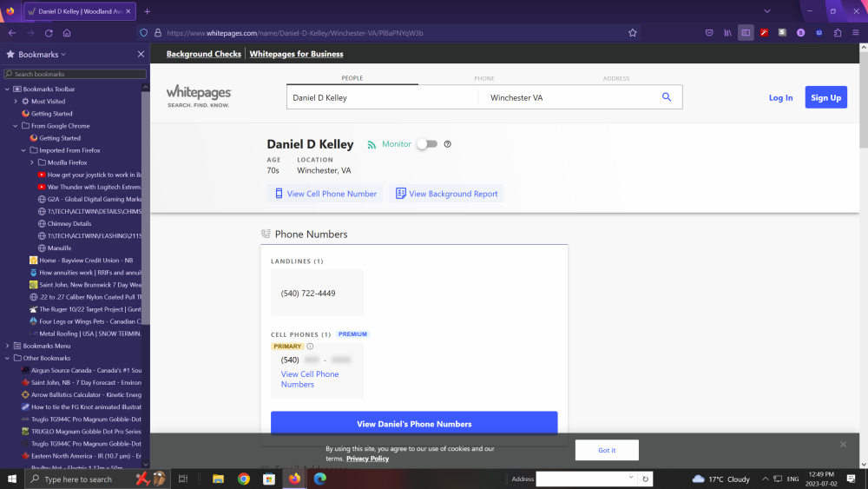Screen dimensions: 868x489
Task: Click the blue search magnifier icon
Action: (x=667, y=97)
